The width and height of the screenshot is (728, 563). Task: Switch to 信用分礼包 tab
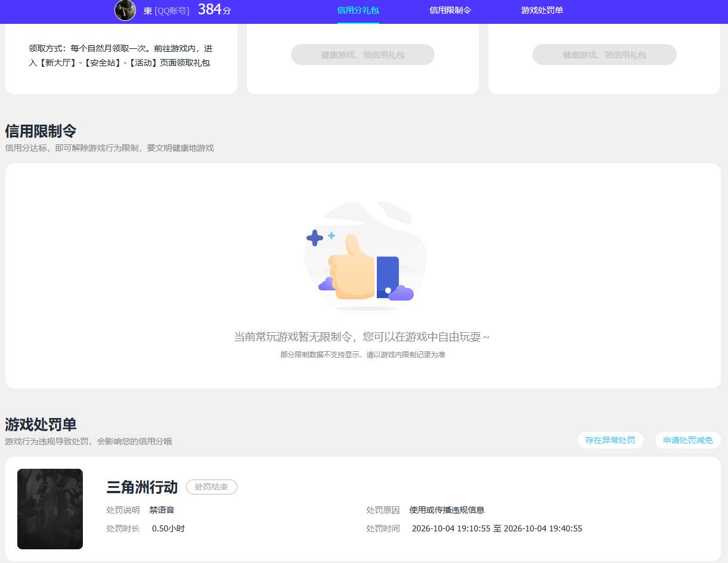(x=358, y=10)
